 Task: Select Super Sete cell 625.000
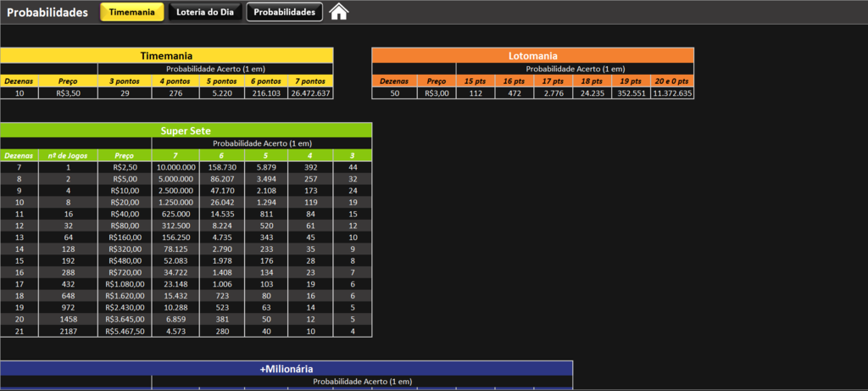click(x=175, y=214)
